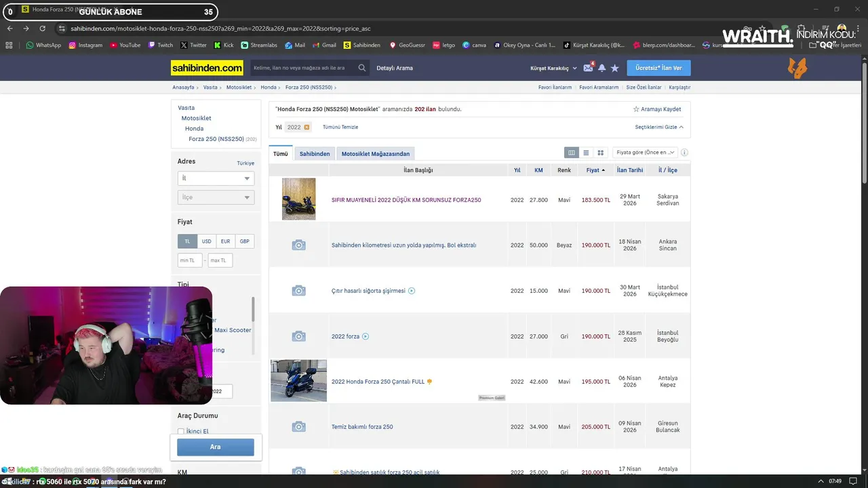Collapse Seçtiklerimi Gizle section
The height and width of the screenshot is (488, 868).
[x=659, y=127]
